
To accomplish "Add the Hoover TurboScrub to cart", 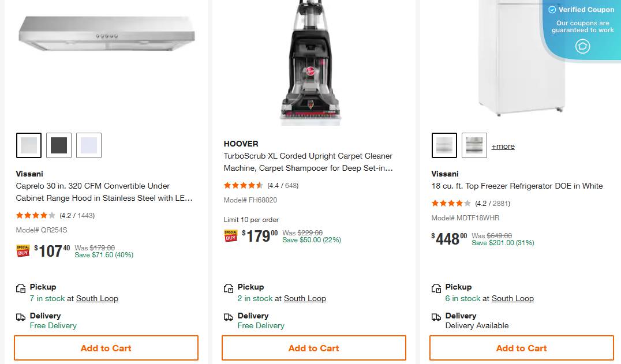I will point(314,348).
